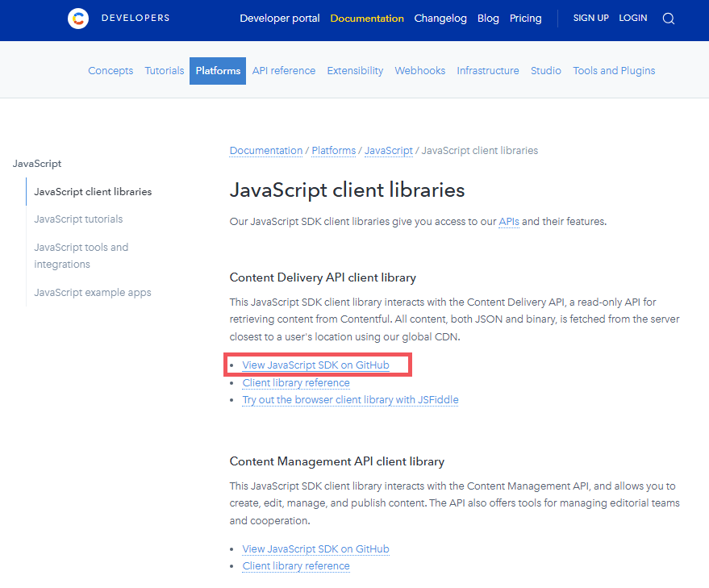Open JavaScript example apps in sidebar
This screenshot has height=588, width=709.
[93, 293]
